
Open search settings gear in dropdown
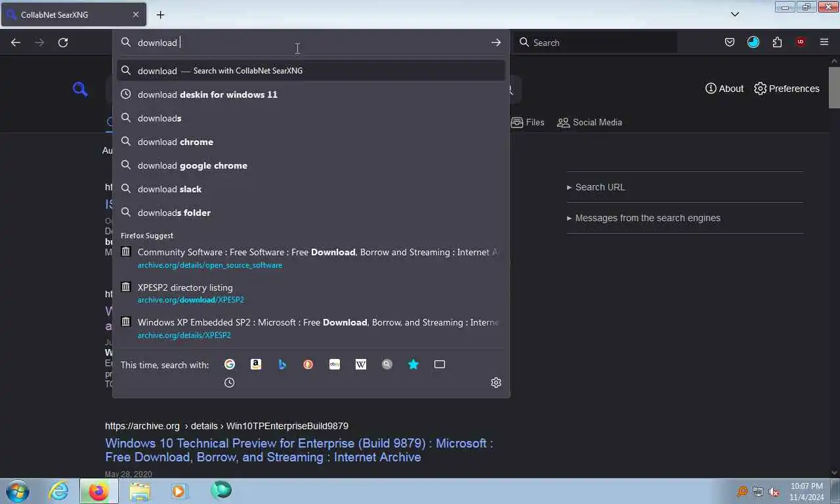coord(496,383)
